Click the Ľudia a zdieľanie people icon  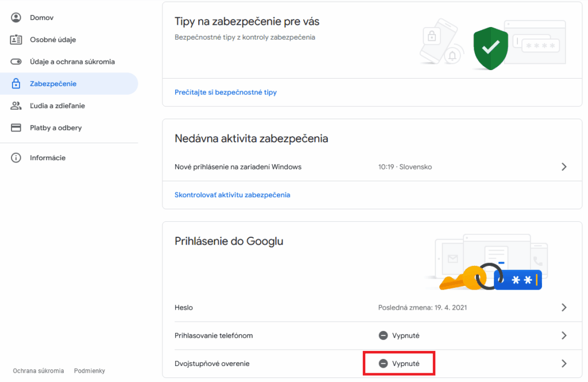(x=16, y=106)
